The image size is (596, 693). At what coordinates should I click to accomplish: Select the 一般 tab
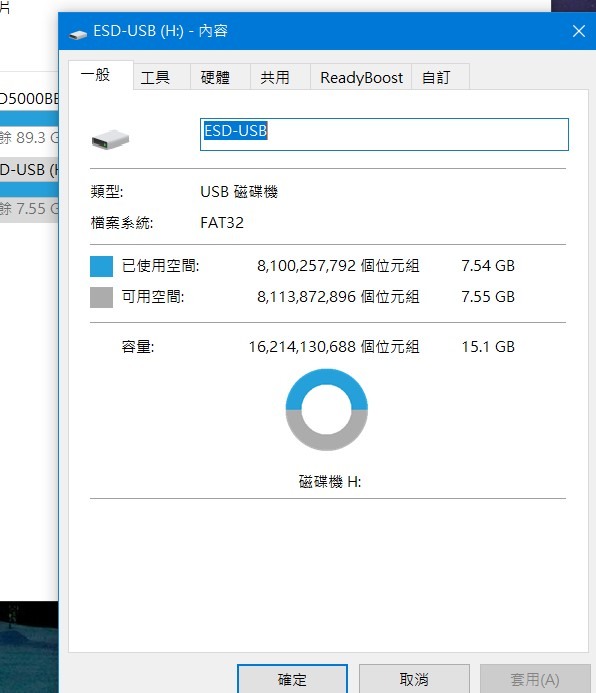coord(100,75)
